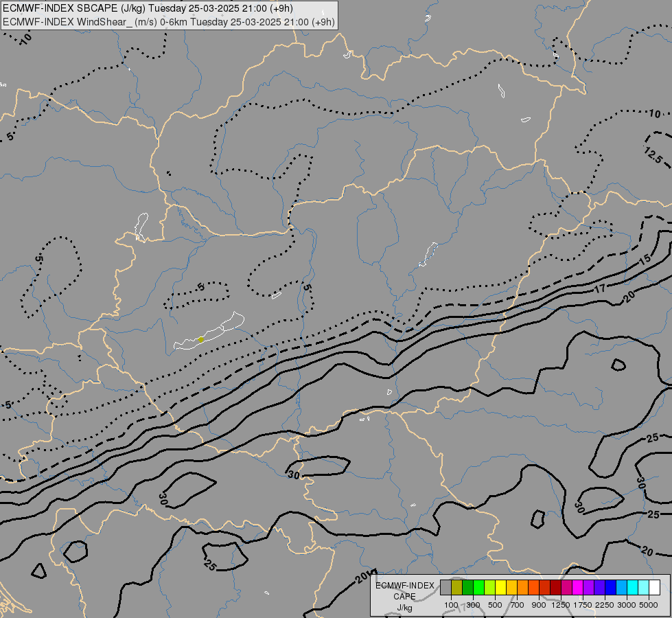Screen dimensions: 672x618
Task: Click the 700 legend tick label
Action: (x=518, y=605)
